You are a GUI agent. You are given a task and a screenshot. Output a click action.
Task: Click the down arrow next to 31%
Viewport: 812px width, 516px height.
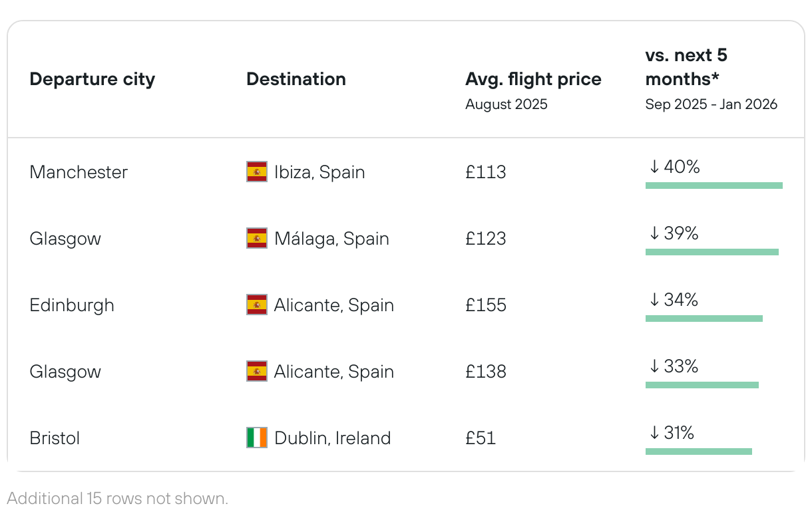(x=654, y=434)
